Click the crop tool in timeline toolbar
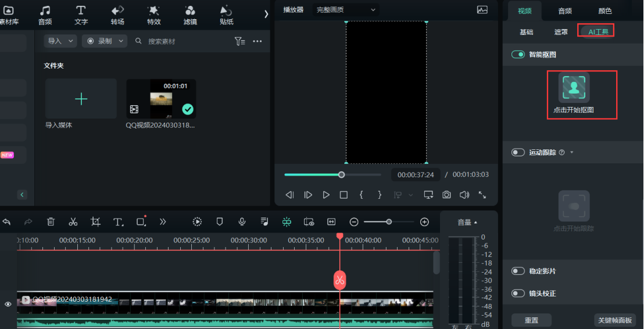 point(95,221)
